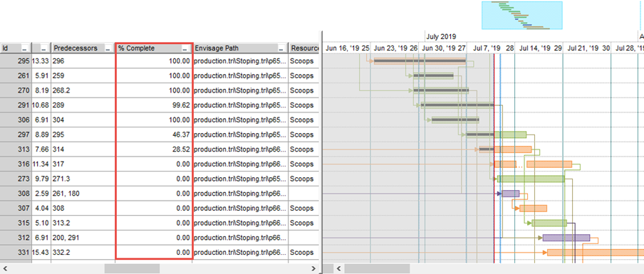Click the table's horizontal scrollbar thumb
Screen dimensions: 644x274
pos(132,269)
